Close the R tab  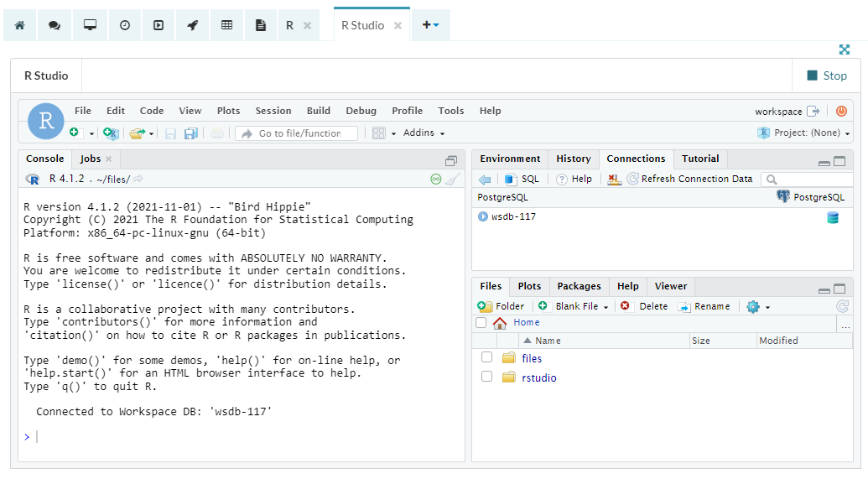pos(307,25)
